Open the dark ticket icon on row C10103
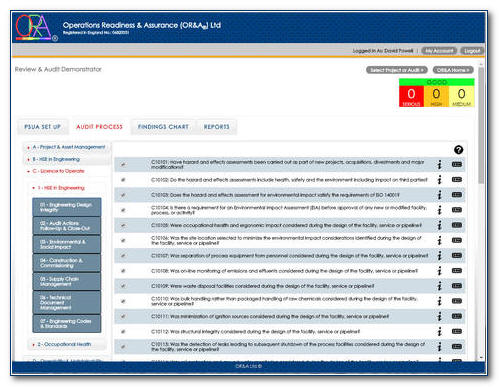The width and height of the screenshot is (499, 387). tap(457, 195)
